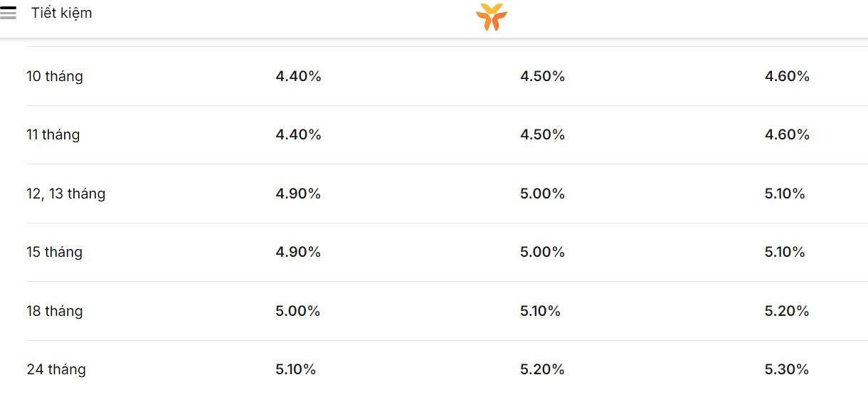
Task: Click the orange bank logo
Action: click(x=492, y=17)
